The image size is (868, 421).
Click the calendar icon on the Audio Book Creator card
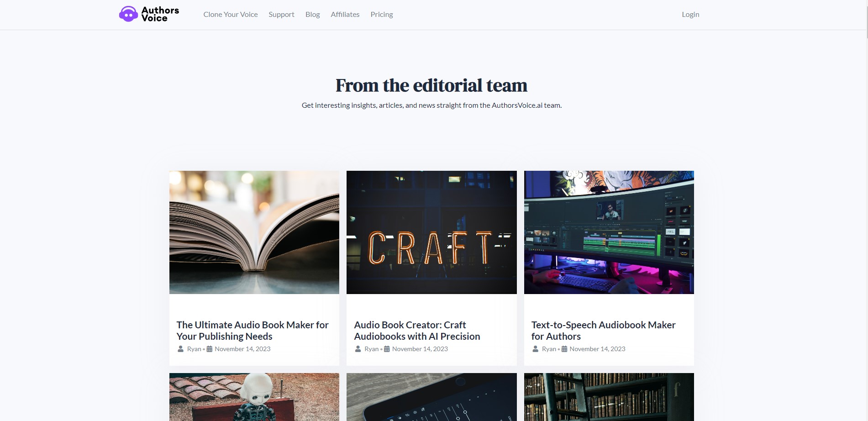click(387, 349)
